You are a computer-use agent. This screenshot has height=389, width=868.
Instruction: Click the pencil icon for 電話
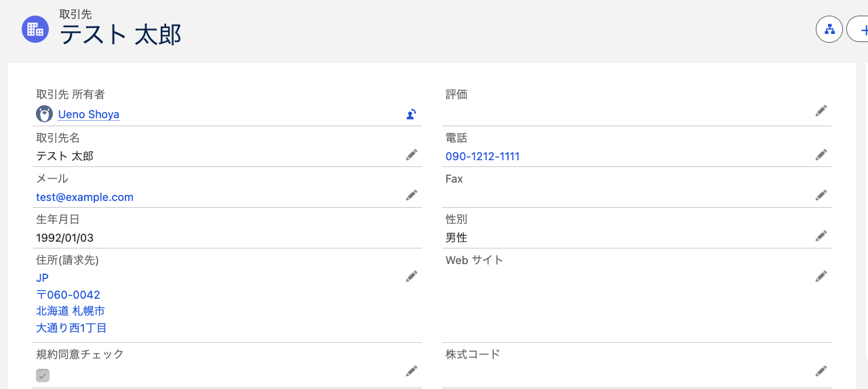pyautogui.click(x=821, y=155)
